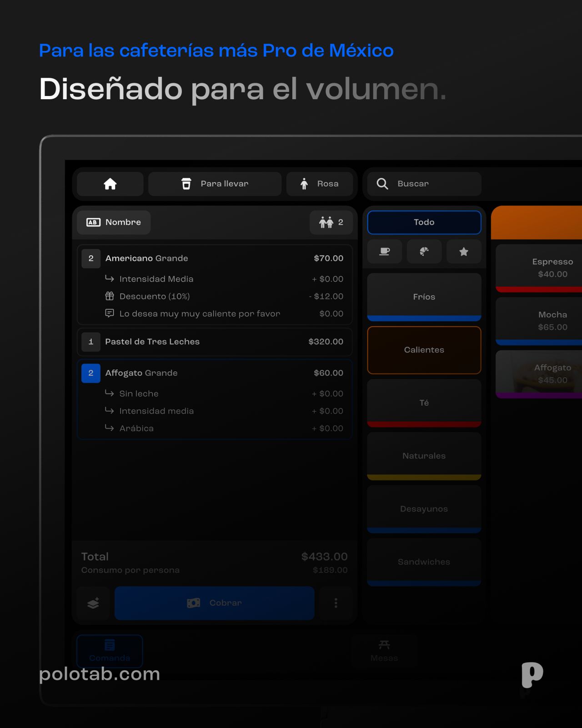Open the Sandwiches category
The image size is (582, 728).
click(424, 562)
